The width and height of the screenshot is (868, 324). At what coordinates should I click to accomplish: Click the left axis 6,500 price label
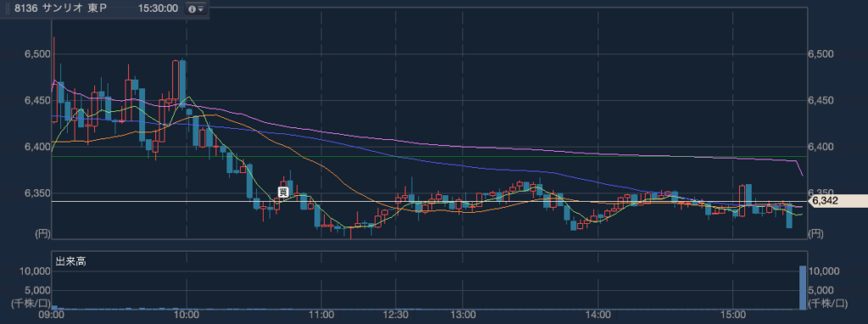click(36, 54)
